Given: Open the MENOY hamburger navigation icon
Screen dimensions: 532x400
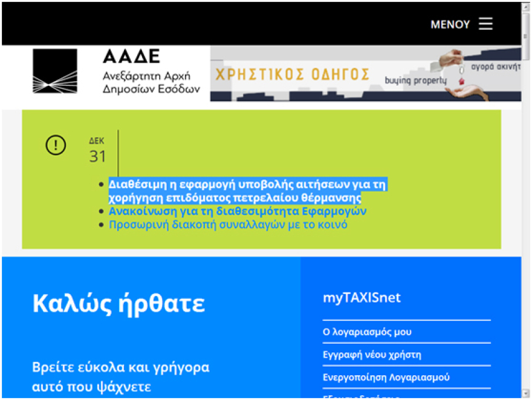Looking at the screenshot, I should [485, 24].
